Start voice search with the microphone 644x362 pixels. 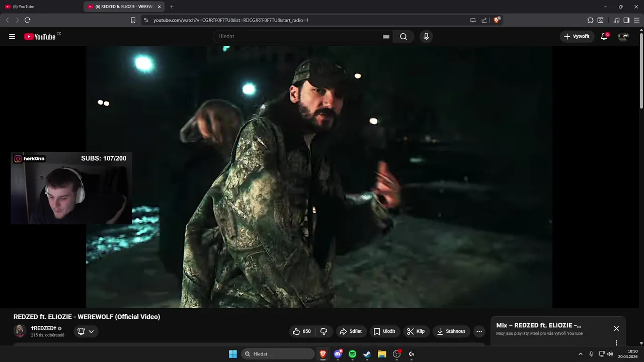coord(426,37)
